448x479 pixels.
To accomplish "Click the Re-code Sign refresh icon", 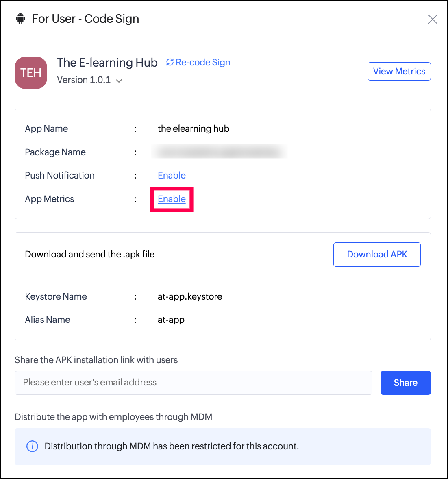I will coord(170,62).
